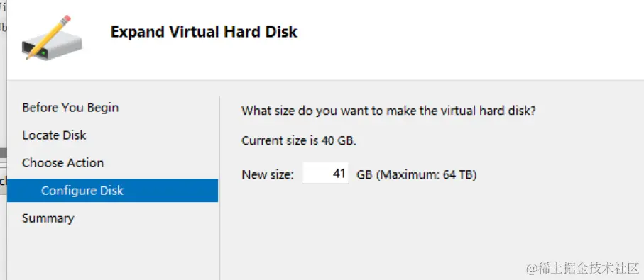644x280 pixels.
Task: Click the yellow pencil on the disk icon
Action: [x=48, y=37]
